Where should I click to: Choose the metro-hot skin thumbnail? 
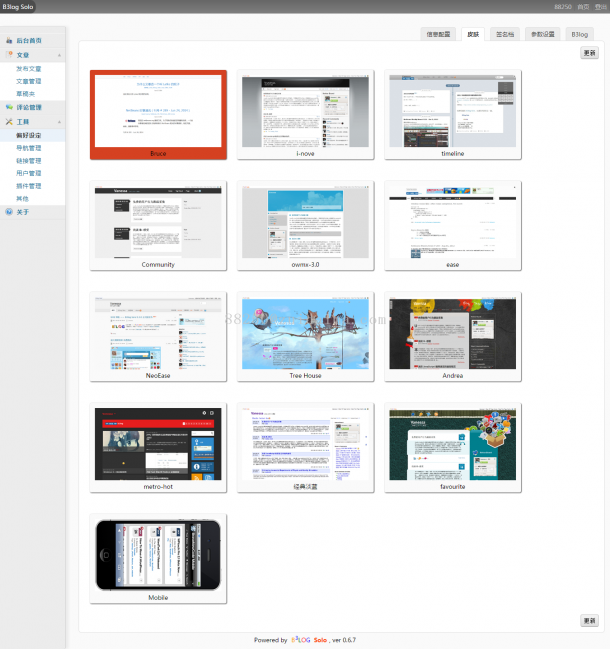pyautogui.click(x=158, y=443)
